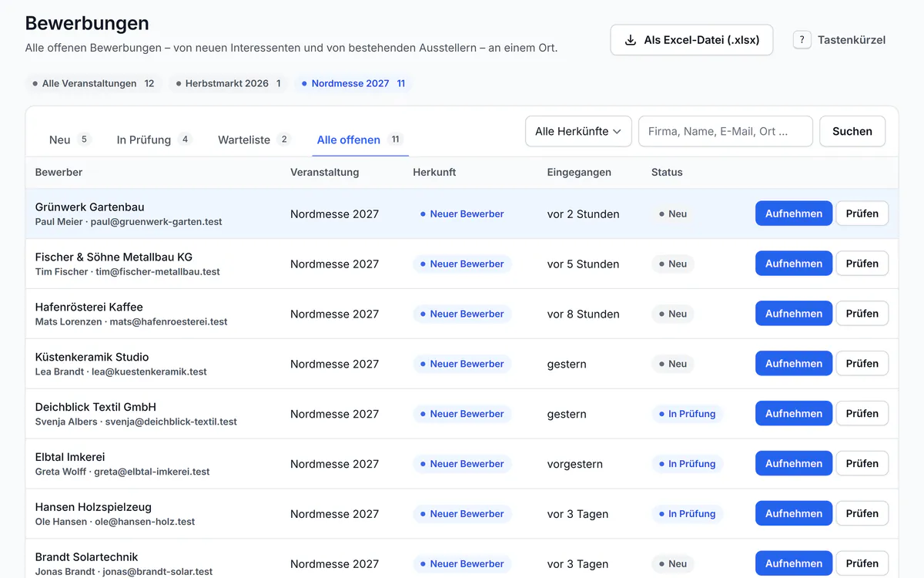
Task: Click the Suchen button
Action: tap(852, 132)
